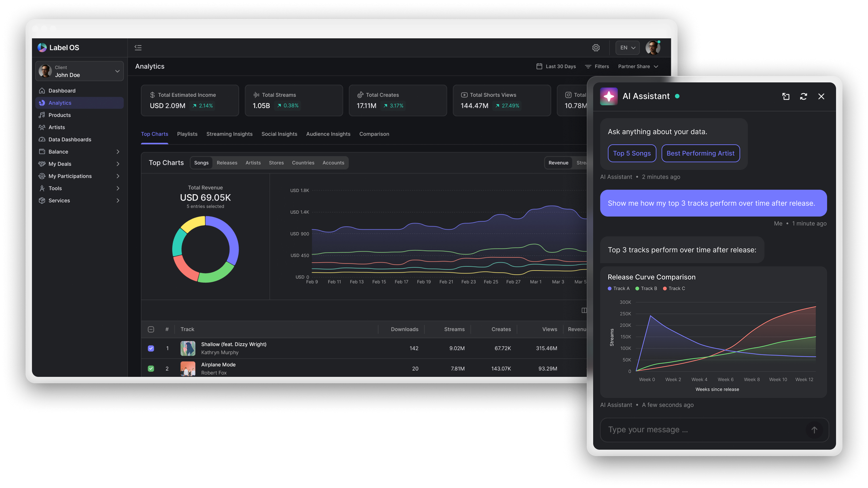Toggle select-all checkbox in table header
Screen dimensions: 868x488
point(151,329)
